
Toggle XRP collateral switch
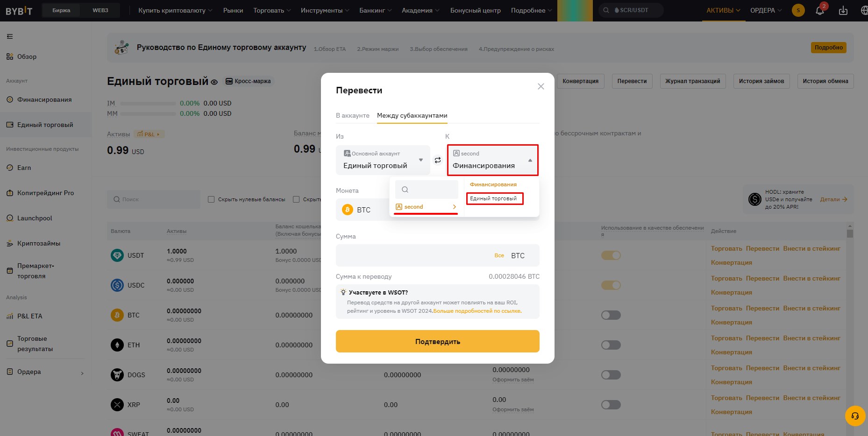tap(611, 405)
